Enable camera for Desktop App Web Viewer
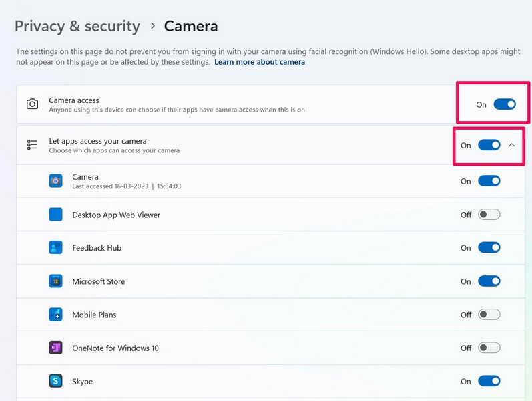Image resolution: width=532 pixels, height=401 pixels. click(489, 215)
